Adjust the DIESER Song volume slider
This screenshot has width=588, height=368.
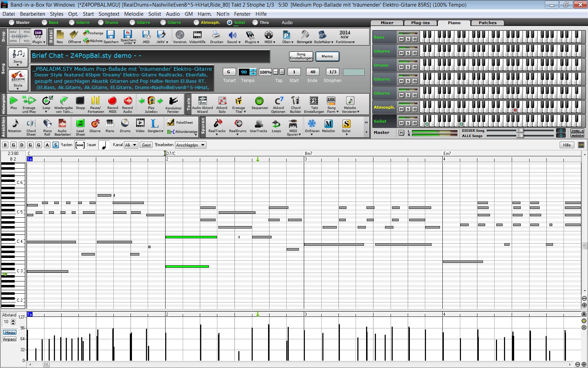[520, 131]
